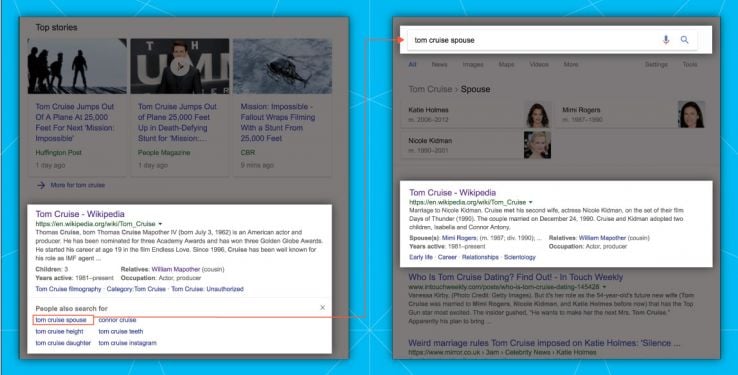Click the Nicole Kidman photo thumbnail
Screen dimensions: 738x375
click(x=537, y=145)
